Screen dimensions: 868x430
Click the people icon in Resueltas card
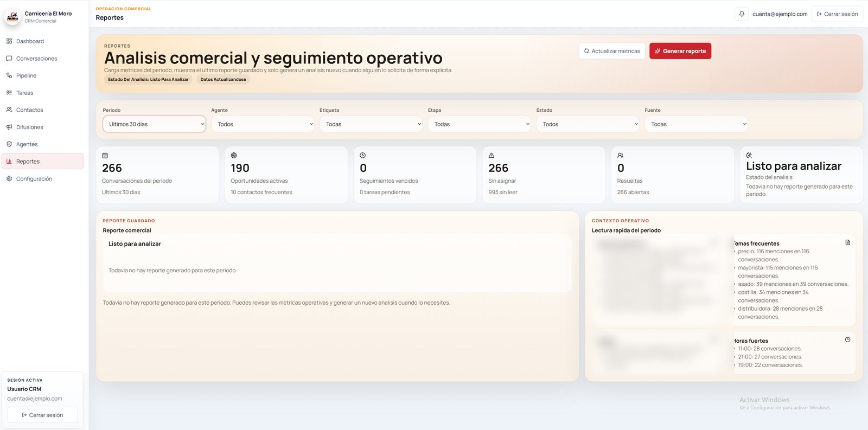pos(620,155)
